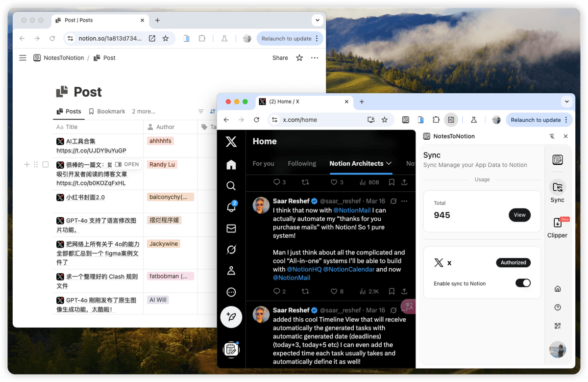This screenshot has width=588, height=382.
Task: Click notes icon atop NotesToNotion rail
Action: coord(557,160)
